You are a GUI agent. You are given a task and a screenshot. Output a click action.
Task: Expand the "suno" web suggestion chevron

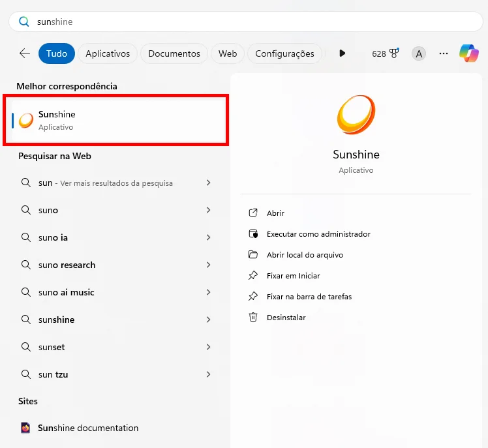pos(208,210)
